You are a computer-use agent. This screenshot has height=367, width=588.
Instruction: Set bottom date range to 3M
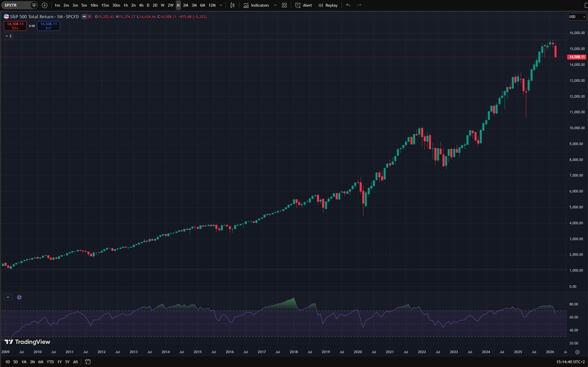tap(32, 362)
